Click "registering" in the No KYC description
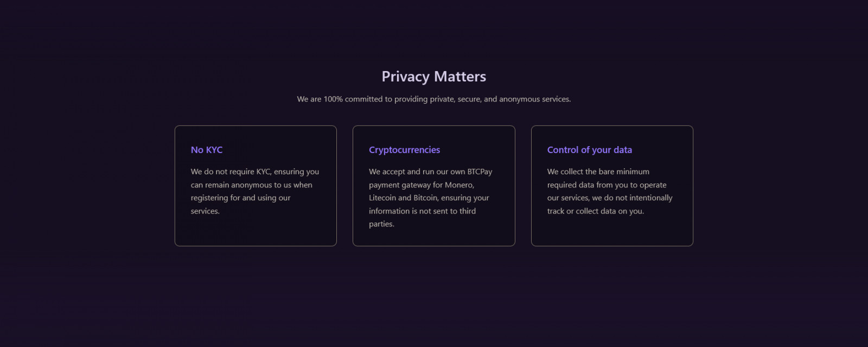 [x=209, y=198]
